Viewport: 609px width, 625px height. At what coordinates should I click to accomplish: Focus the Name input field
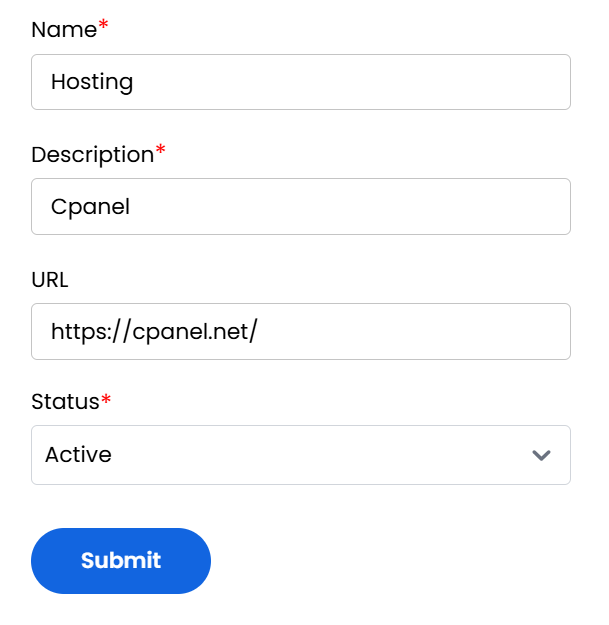[300, 82]
